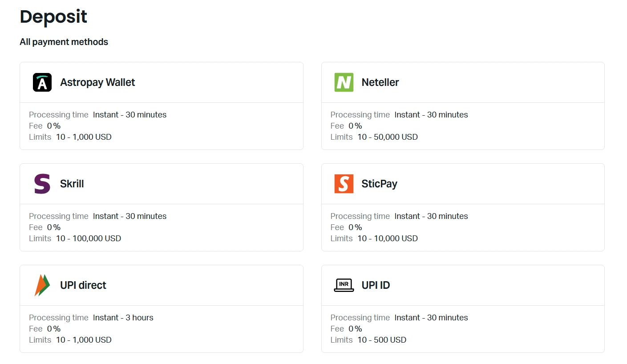Image resolution: width=627 pixels, height=364 pixels.
Task: Select the Astropay Wallet payment method title
Action: pyautogui.click(x=97, y=82)
